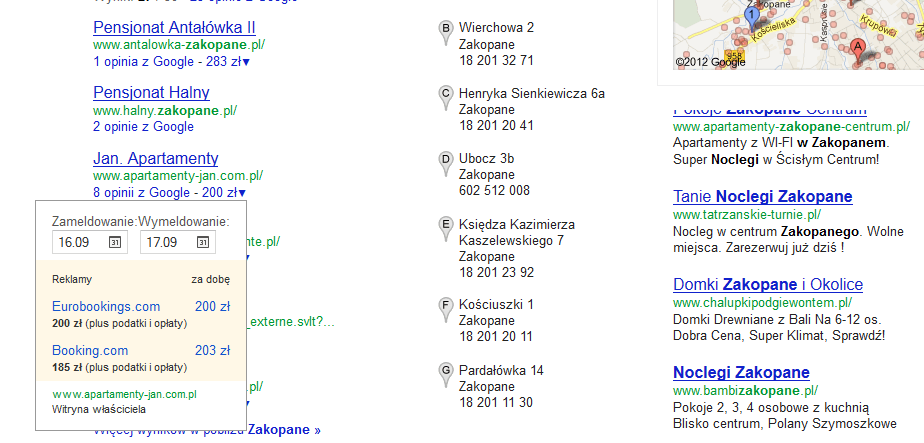
Task: Open calendar icon in check-out date field
Action: pos(202,243)
